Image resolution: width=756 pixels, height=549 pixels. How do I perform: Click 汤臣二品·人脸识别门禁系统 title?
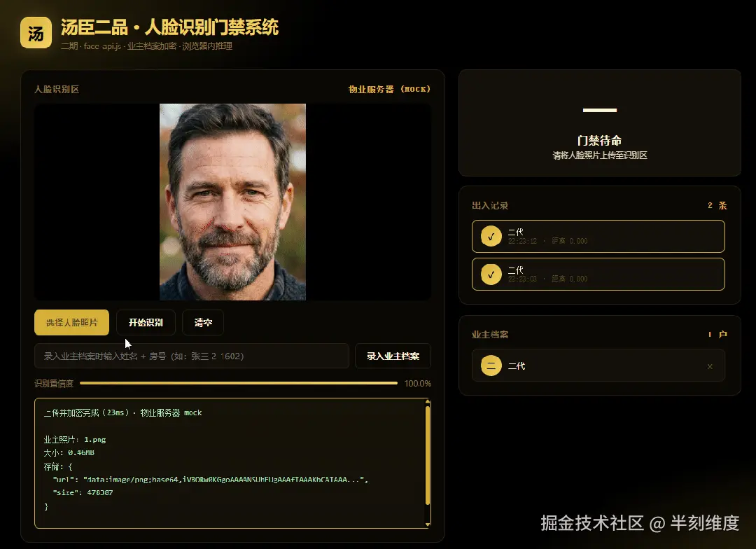coord(169,27)
